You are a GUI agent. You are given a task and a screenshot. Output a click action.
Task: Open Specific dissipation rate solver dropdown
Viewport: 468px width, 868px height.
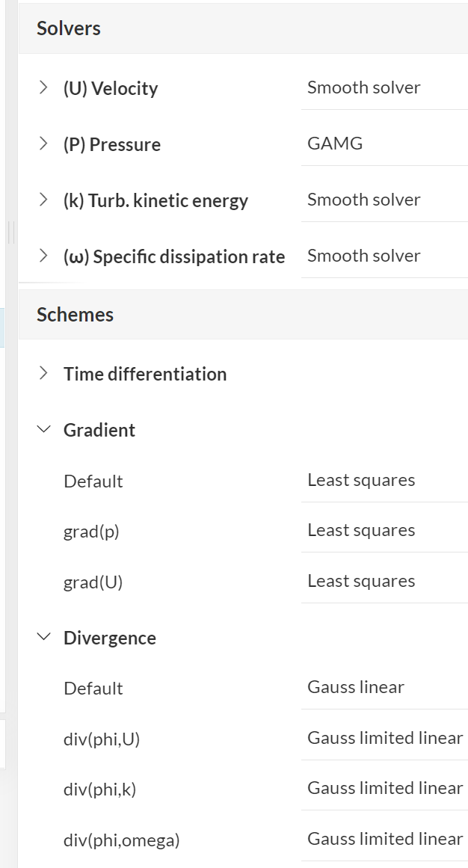(384, 256)
